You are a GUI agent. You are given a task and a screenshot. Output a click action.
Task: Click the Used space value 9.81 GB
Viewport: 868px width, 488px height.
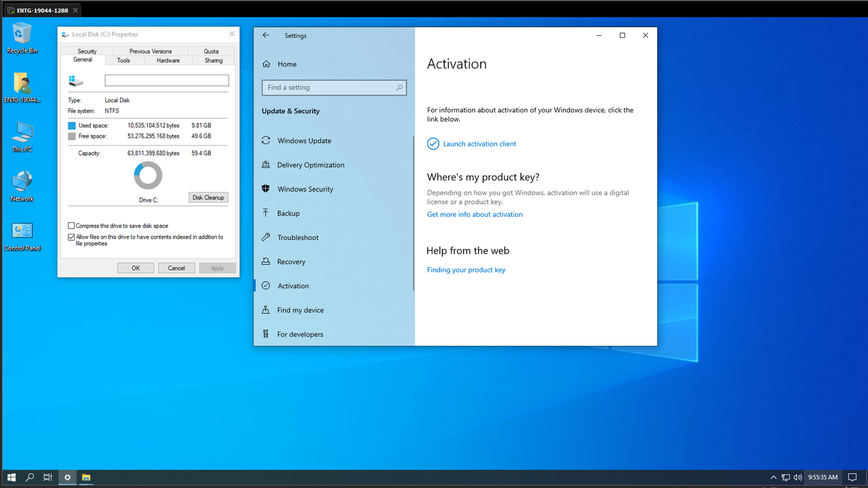tap(201, 125)
